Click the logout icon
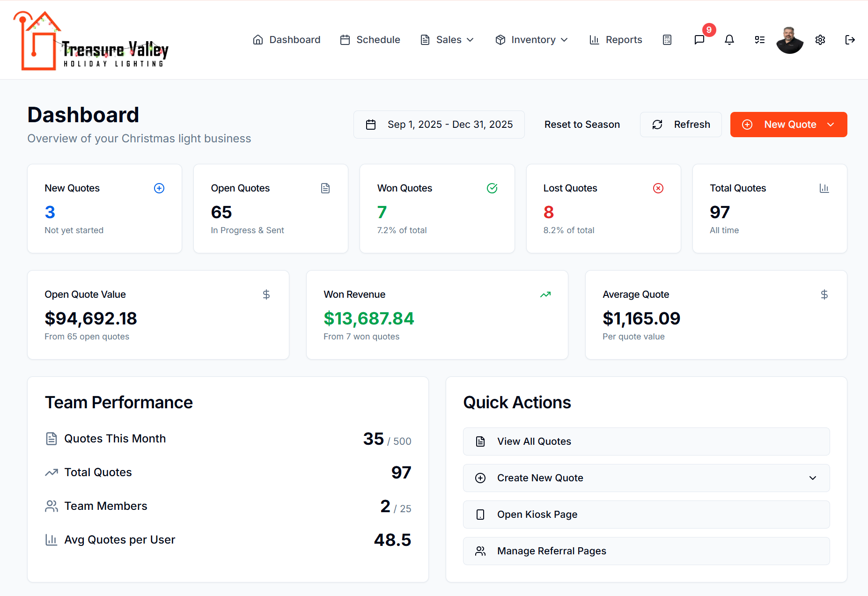Screen dimensions: 868x596 click(850, 40)
